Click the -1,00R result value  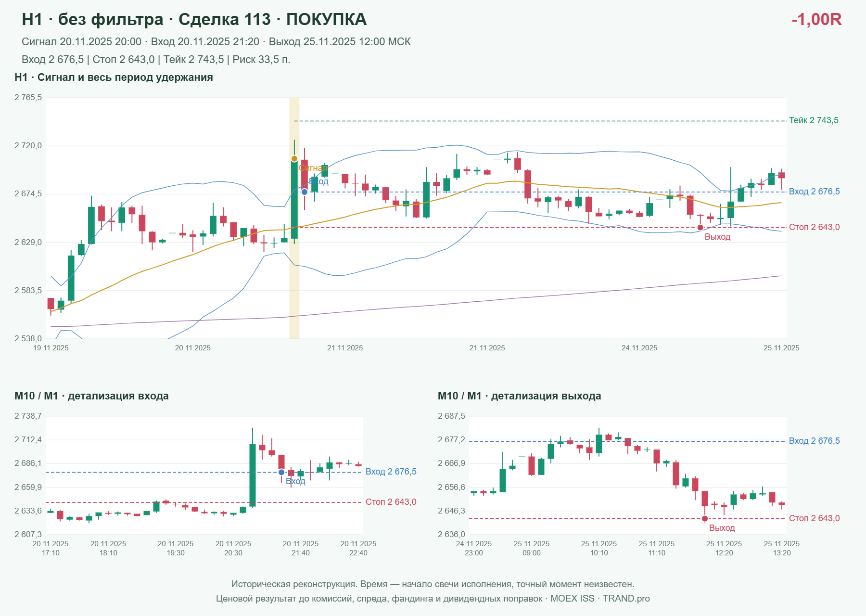[x=816, y=19]
